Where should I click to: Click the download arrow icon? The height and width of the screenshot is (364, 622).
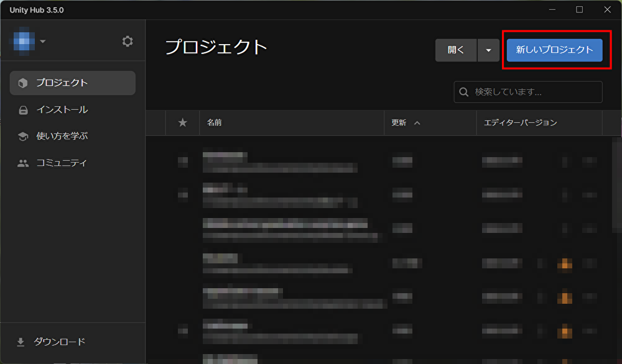pos(21,342)
